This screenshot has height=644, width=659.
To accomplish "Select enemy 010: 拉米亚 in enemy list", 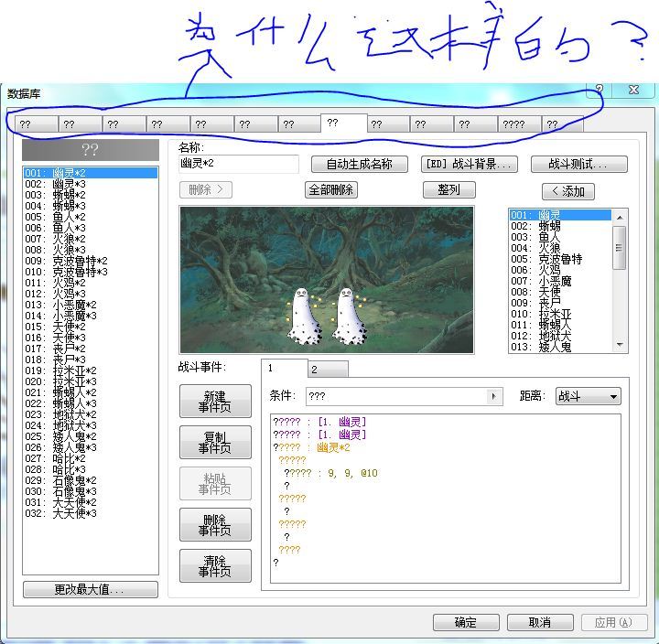I will click(x=560, y=314).
